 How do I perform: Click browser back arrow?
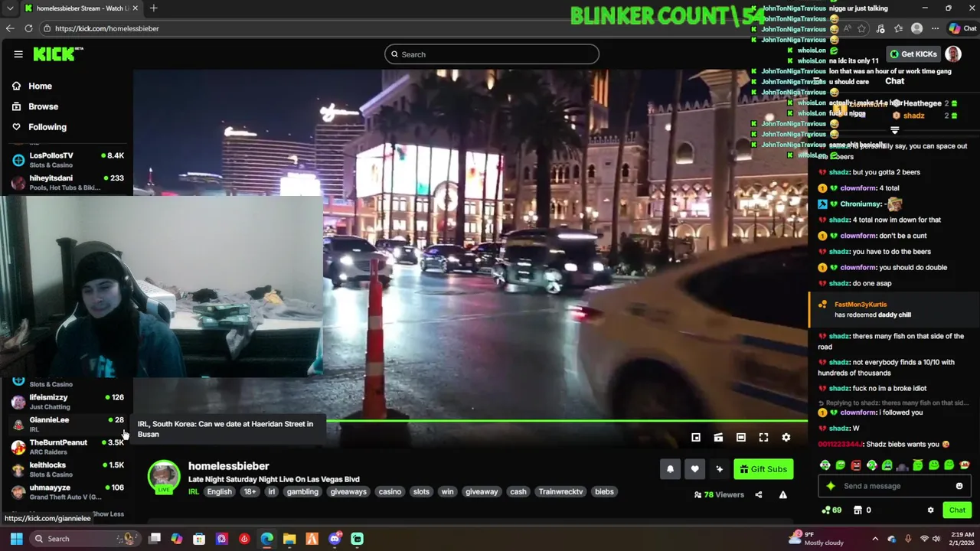[x=10, y=28]
